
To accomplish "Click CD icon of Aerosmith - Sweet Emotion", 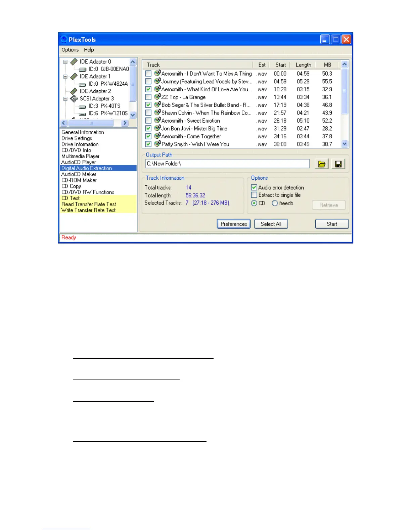I will [157, 120].
